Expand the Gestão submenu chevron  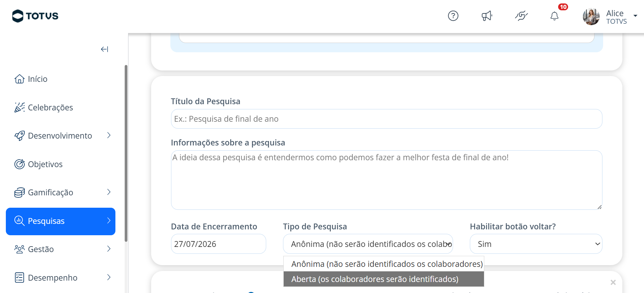pyautogui.click(x=109, y=249)
